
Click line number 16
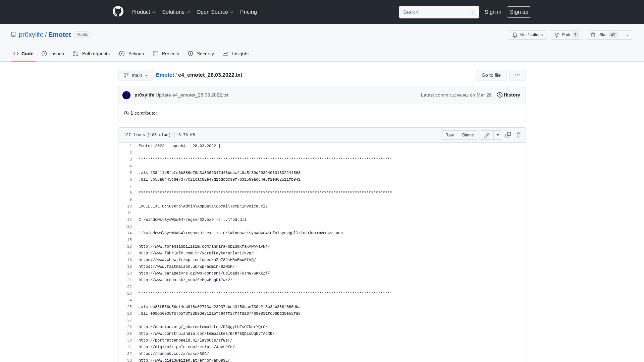[129, 247]
